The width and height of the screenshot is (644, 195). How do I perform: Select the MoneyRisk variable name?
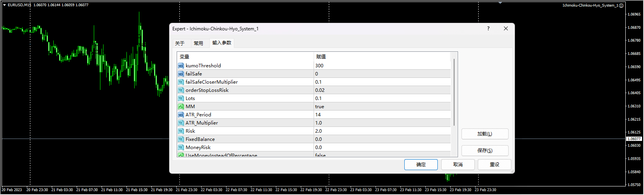[198, 148]
